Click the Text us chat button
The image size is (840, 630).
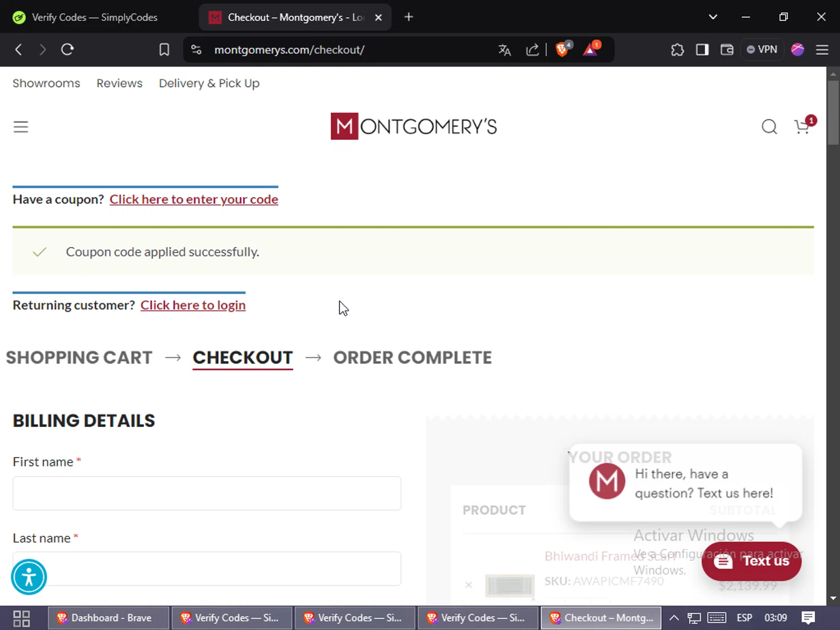(752, 561)
